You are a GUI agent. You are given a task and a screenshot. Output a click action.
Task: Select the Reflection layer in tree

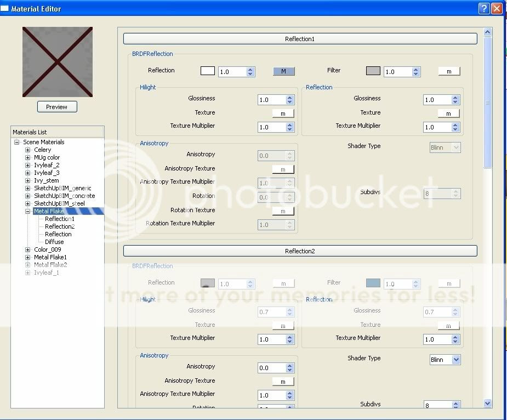[58, 234]
